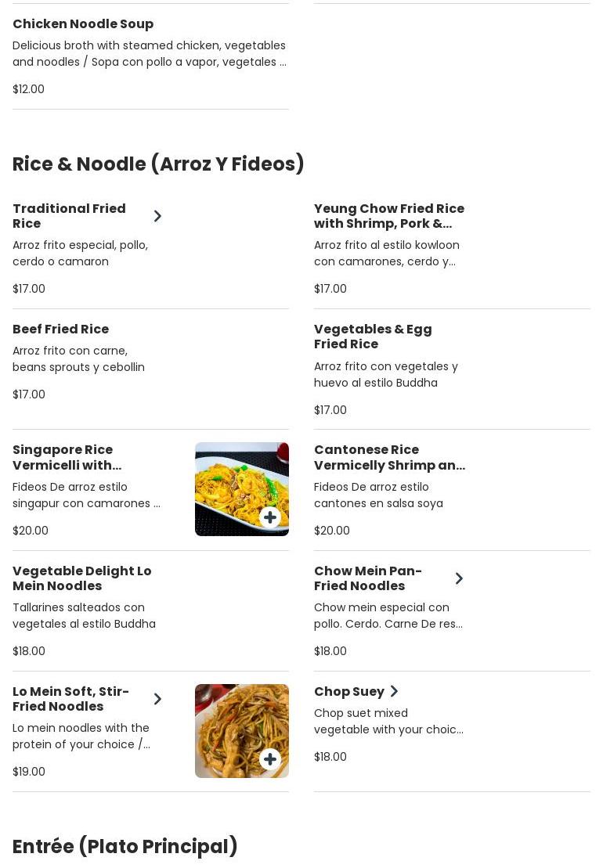Add Lo Mein Soft noodles via plus icon

pyautogui.click(x=270, y=759)
